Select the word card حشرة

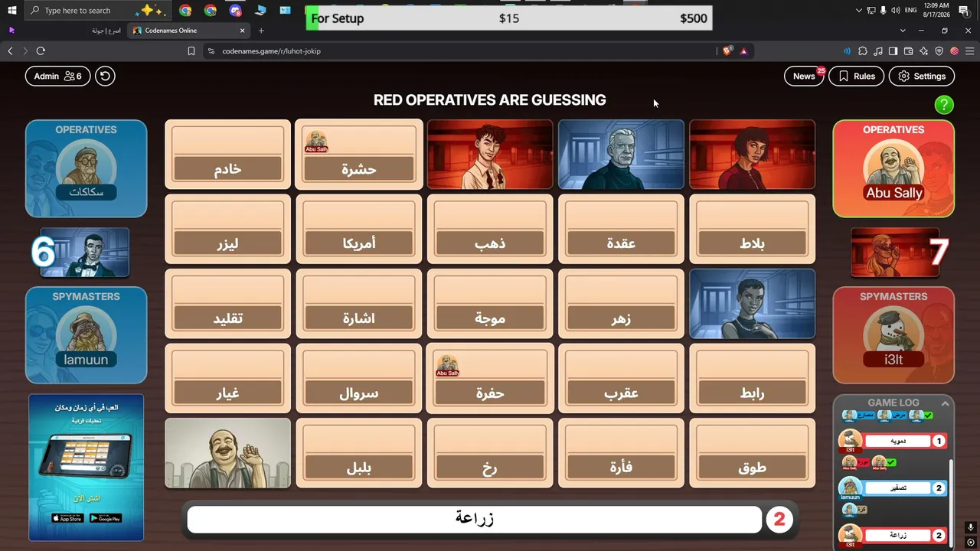pos(359,155)
